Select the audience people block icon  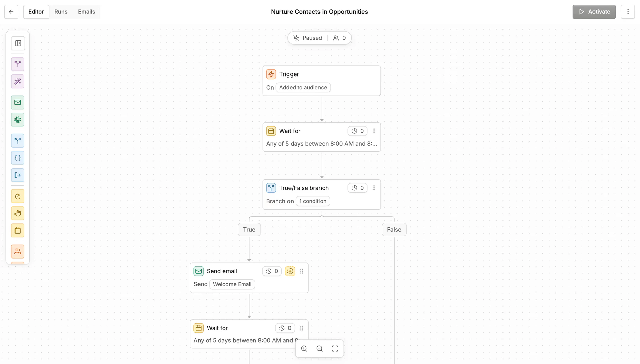pyautogui.click(x=18, y=251)
